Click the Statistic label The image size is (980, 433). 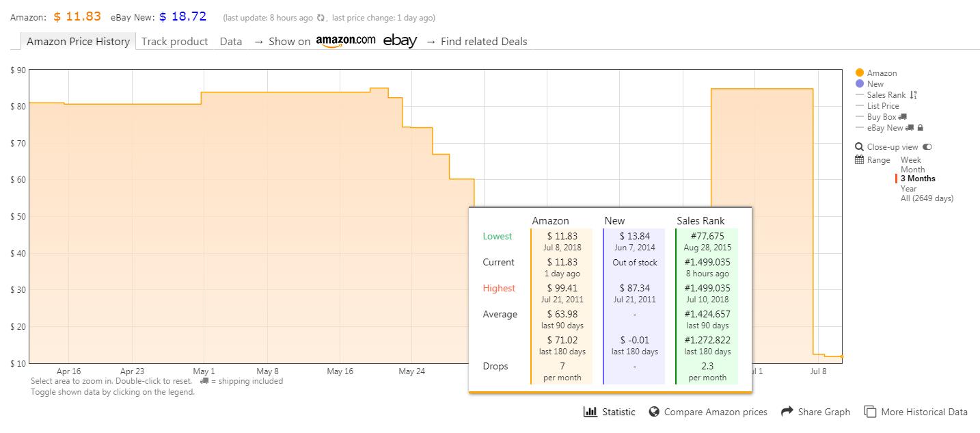(x=618, y=412)
